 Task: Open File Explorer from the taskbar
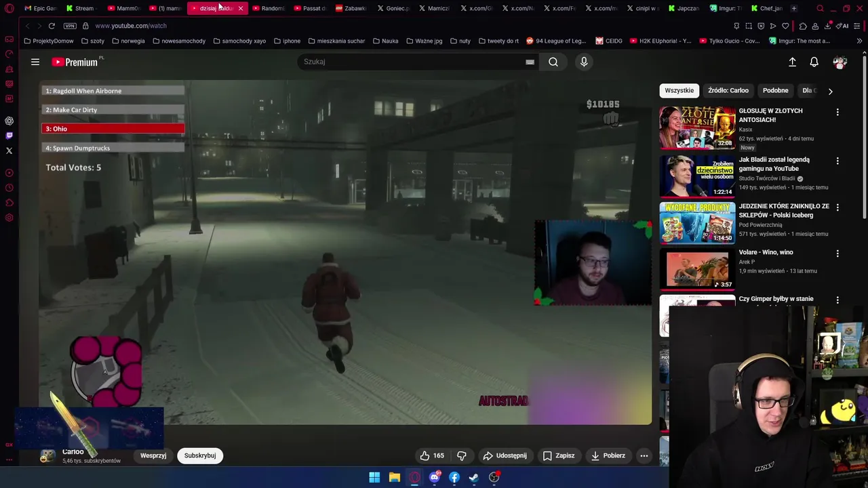(x=394, y=477)
